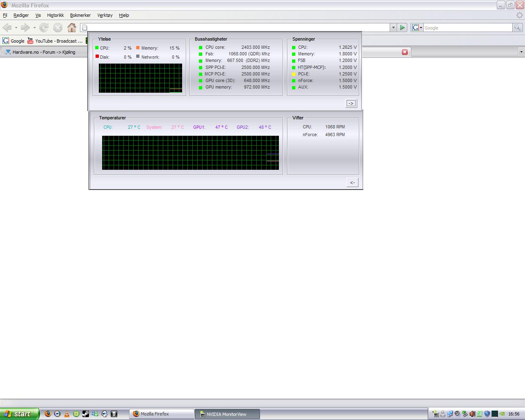Image resolution: width=525 pixels, height=420 pixels.
Task: Click the gray Network legend square
Action: click(138, 57)
